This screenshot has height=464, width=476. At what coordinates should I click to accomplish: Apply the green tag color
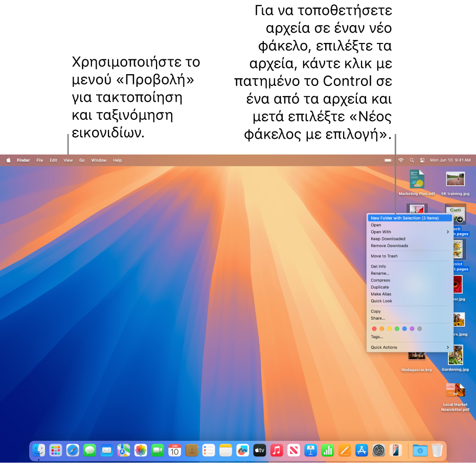pos(397,328)
